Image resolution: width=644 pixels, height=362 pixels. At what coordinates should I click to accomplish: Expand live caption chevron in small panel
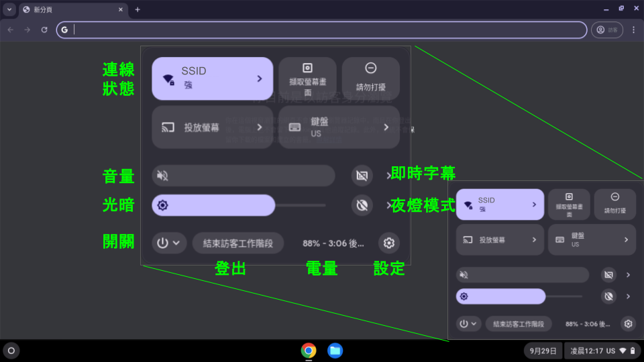628,275
